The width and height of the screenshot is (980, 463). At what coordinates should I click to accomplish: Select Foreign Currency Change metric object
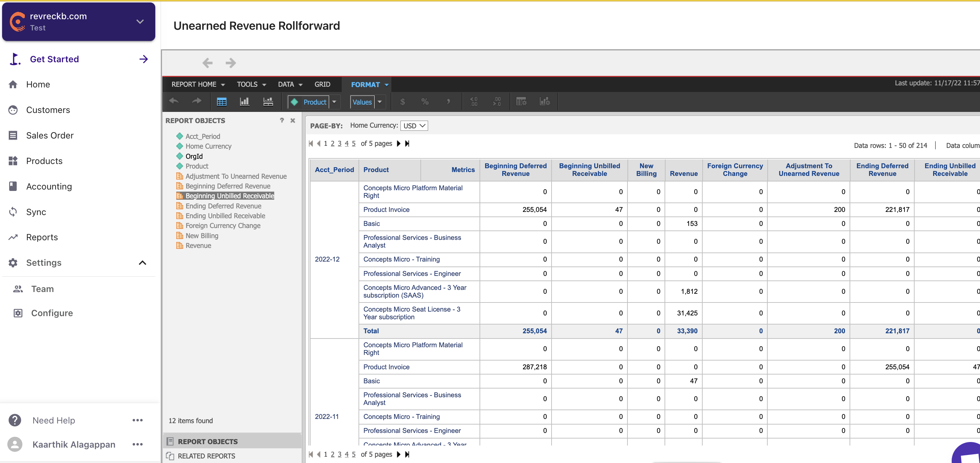(x=223, y=225)
